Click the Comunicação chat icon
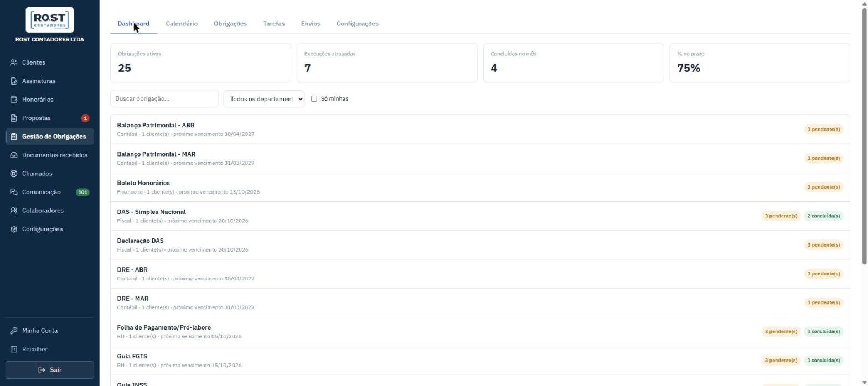This screenshot has width=868, height=386. pyautogui.click(x=14, y=192)
